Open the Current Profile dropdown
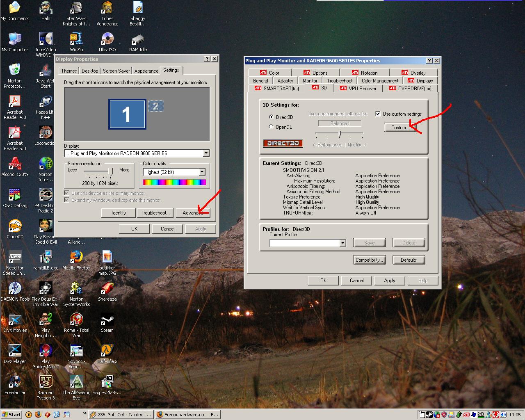The width and height of the screenshot is (525, 420). click(x=308, y=243)
